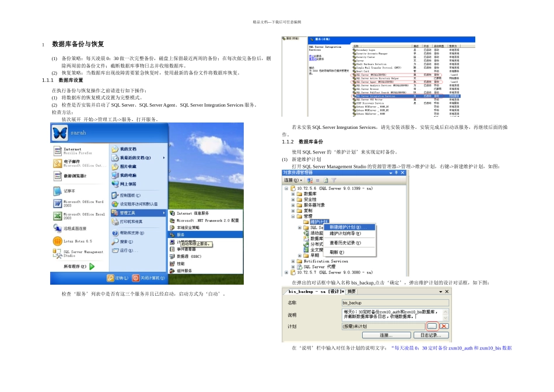Image resolution: width=554 pixels, height=392 pixels.
Task: Open 图片收藏 pictures icon
Action: [115, 166]
